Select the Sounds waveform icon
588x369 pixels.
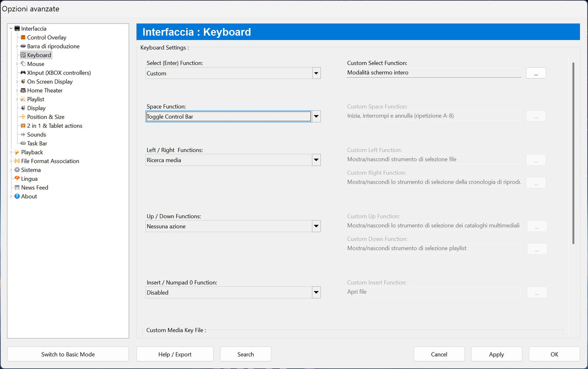click(23, 135)
